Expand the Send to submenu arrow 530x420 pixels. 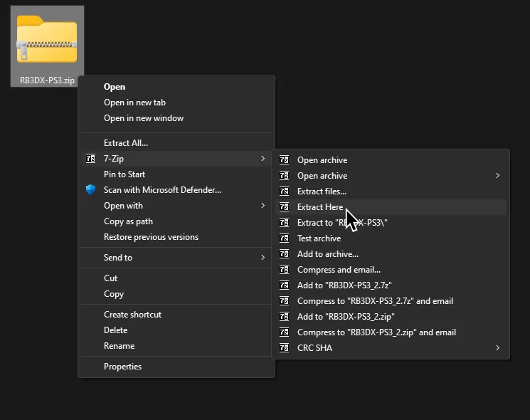(x=263, y=258)
